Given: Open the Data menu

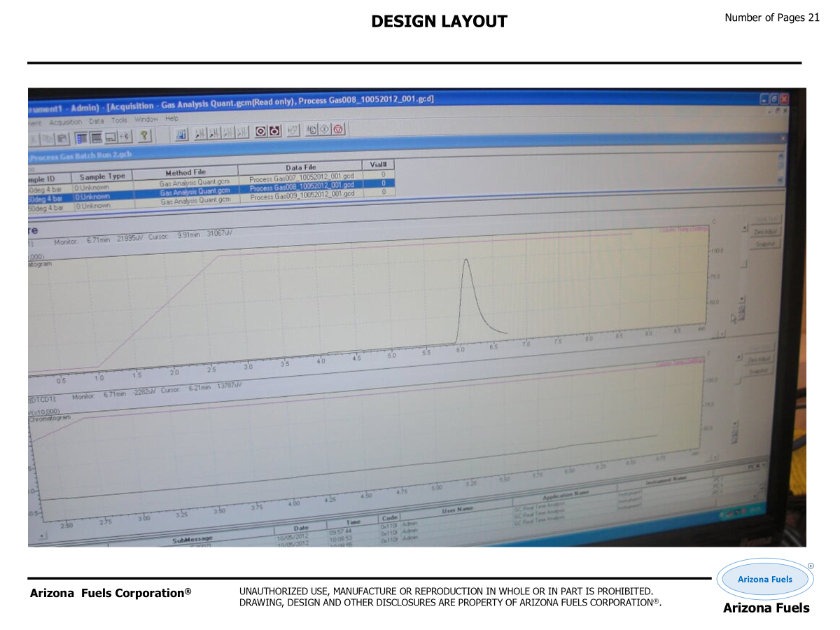Looking at the screenshot, I should [97, 120].
